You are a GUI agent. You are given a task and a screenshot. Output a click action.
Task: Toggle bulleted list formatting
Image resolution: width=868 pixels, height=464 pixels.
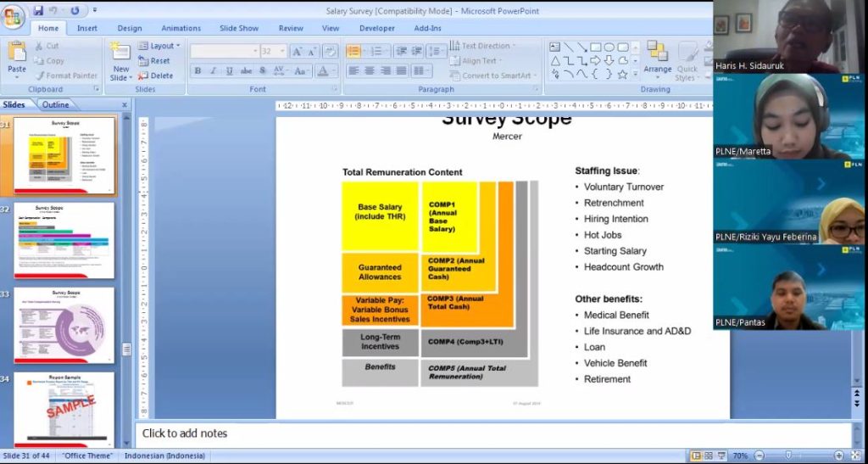point(353,51)
